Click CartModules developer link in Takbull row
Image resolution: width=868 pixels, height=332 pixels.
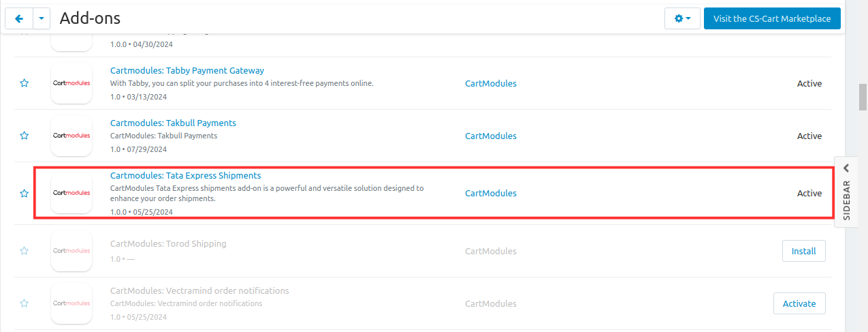(491, 136)
